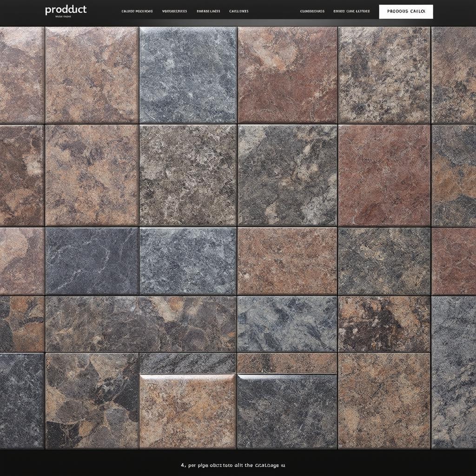The width and height of the screenshot is (476, 476).
Task: Open the wide dark brown cobblestone tile
Action: [140, 324]
